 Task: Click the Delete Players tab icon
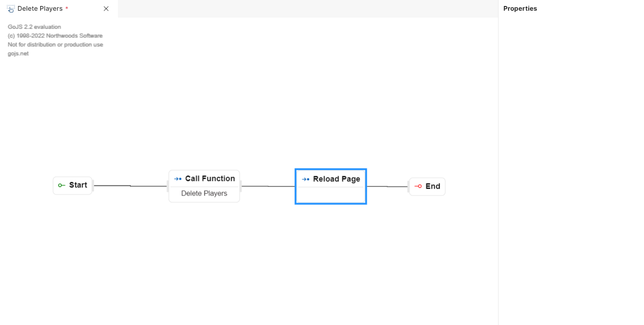[11, 9]
